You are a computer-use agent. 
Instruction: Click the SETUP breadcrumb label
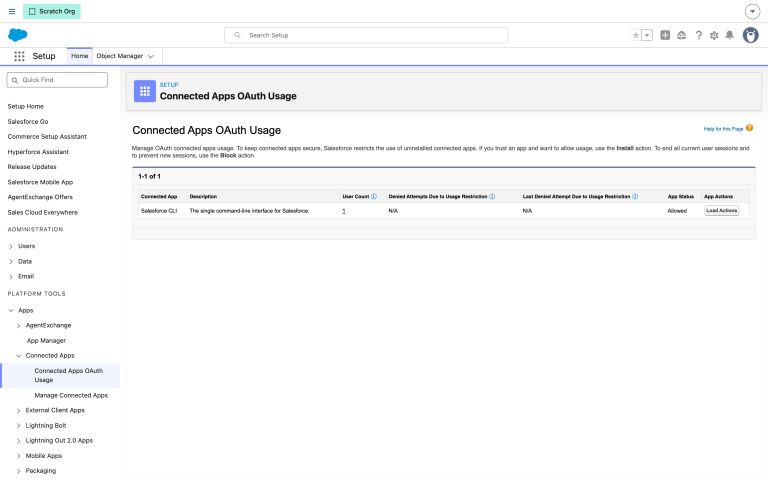coord(169,85)
